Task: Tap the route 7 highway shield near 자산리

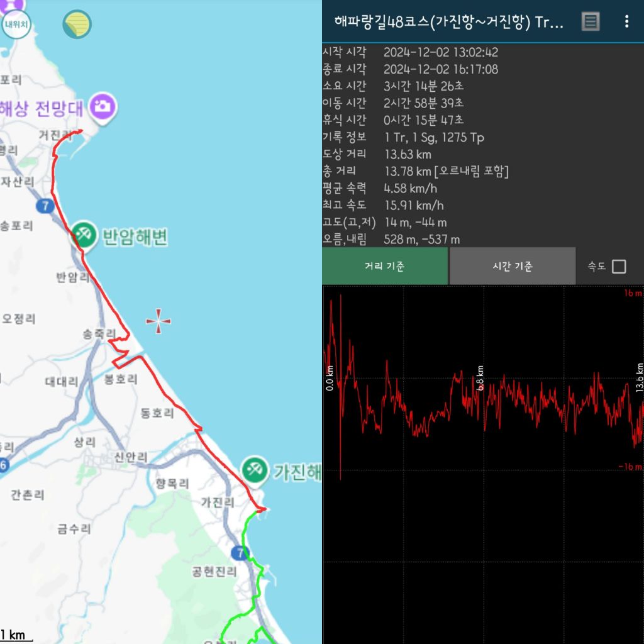Action: click(x=45, y=206)
